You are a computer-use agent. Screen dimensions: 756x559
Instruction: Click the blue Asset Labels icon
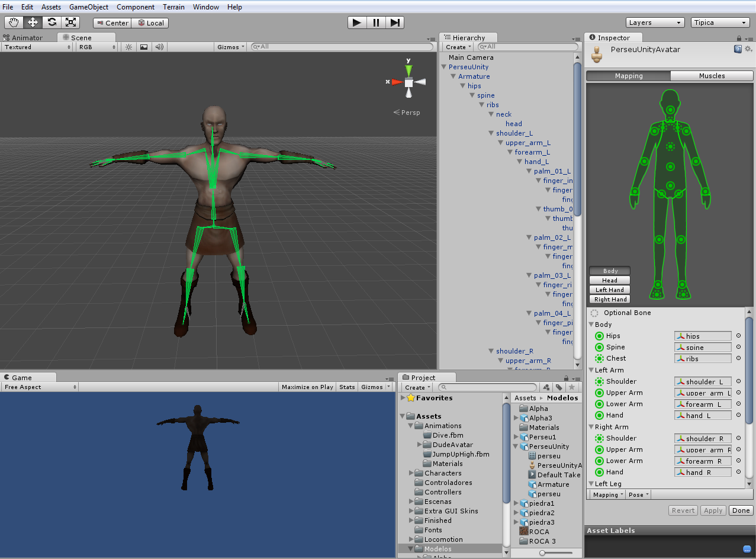click(747, 548)
